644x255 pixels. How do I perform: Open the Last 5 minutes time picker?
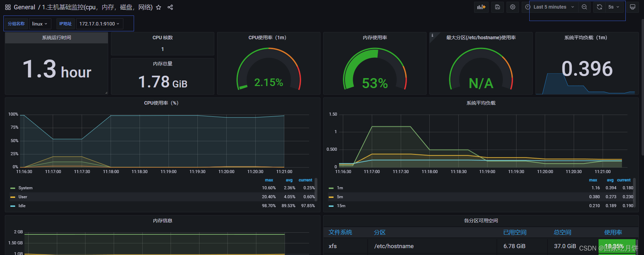point(550,7)
